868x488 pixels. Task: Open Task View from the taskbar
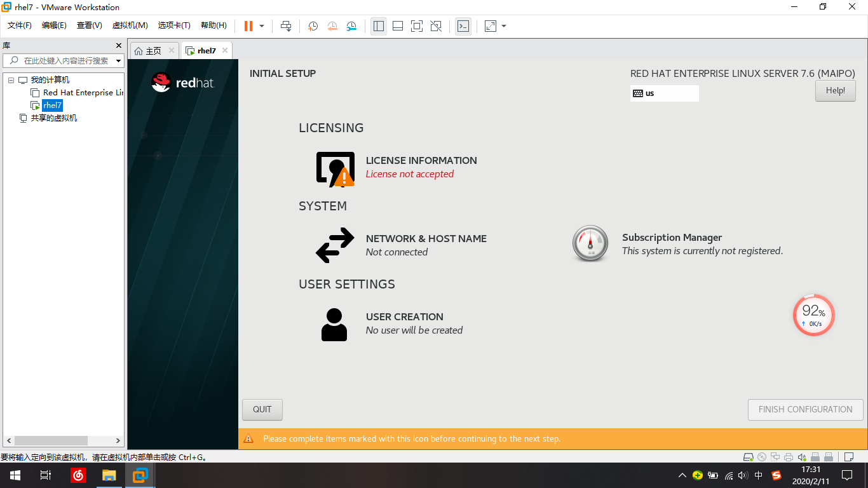pyautogui.click(x=46, y=475)
